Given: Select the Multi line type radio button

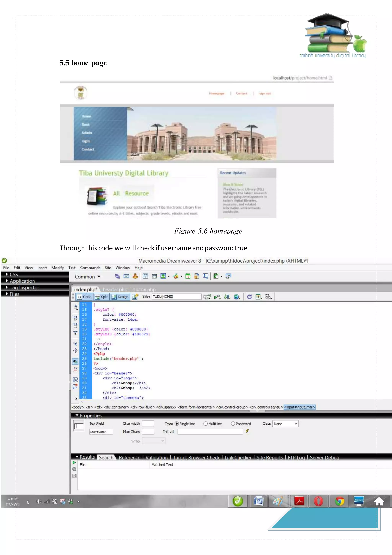Looking at the screenshot, I should 205,424.
